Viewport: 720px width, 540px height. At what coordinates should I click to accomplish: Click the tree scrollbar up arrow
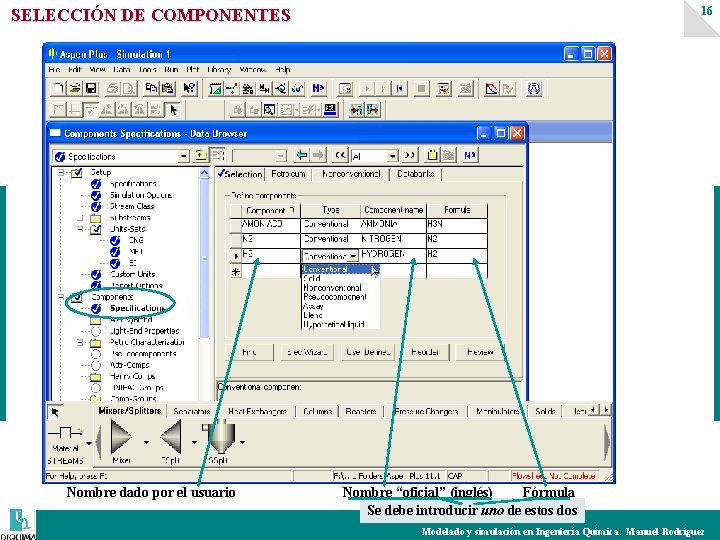[x=204, y=173]
